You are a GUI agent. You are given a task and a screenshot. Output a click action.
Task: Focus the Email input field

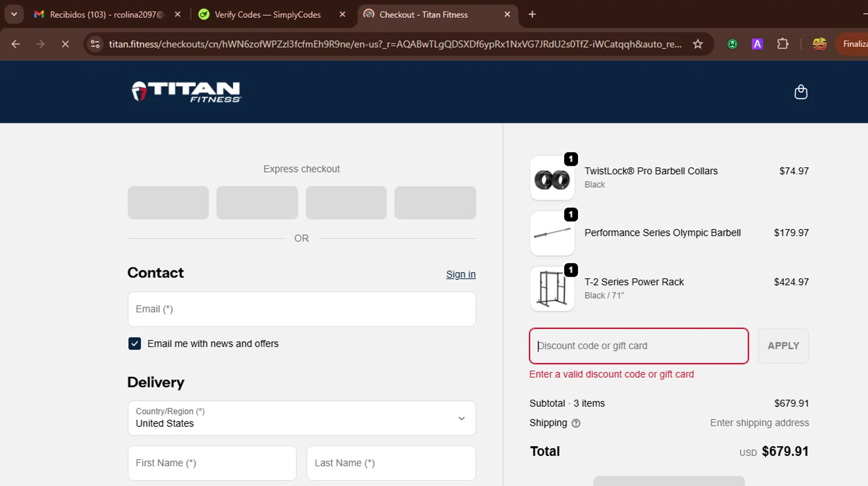[301, 309]
